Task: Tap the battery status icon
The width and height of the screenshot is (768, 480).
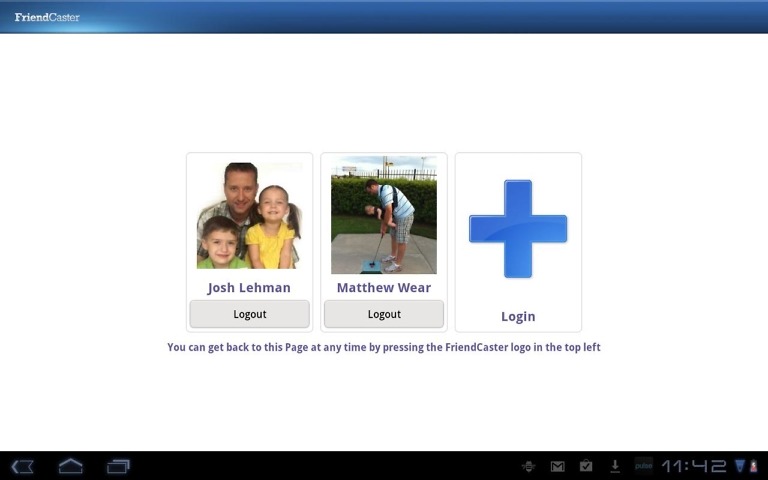Action: (754, 466)
